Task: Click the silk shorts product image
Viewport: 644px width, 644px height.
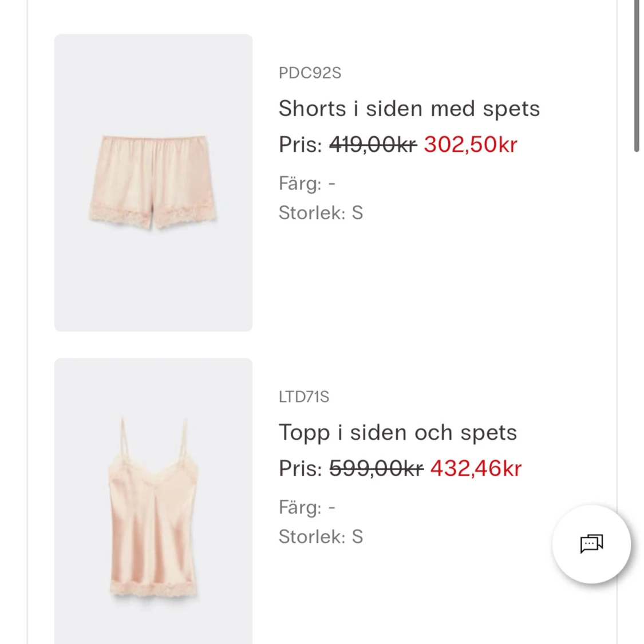Action: (x=153, y=183)
